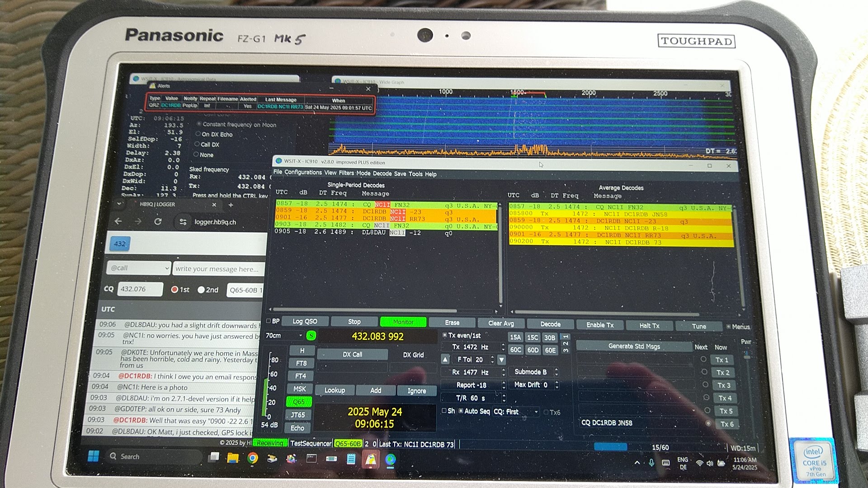Toggle Tx even/1st checkbox
The image size is (868, 488).
tap(444, 335)
